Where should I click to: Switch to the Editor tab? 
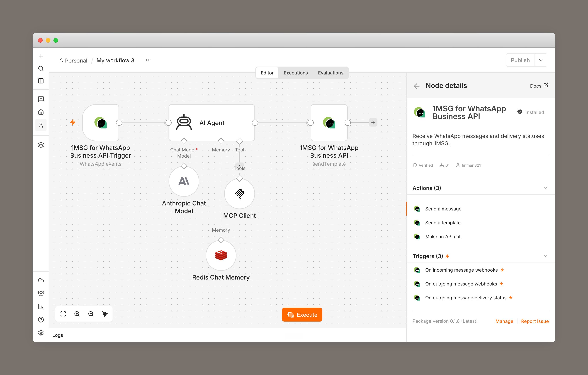(267, 73)
